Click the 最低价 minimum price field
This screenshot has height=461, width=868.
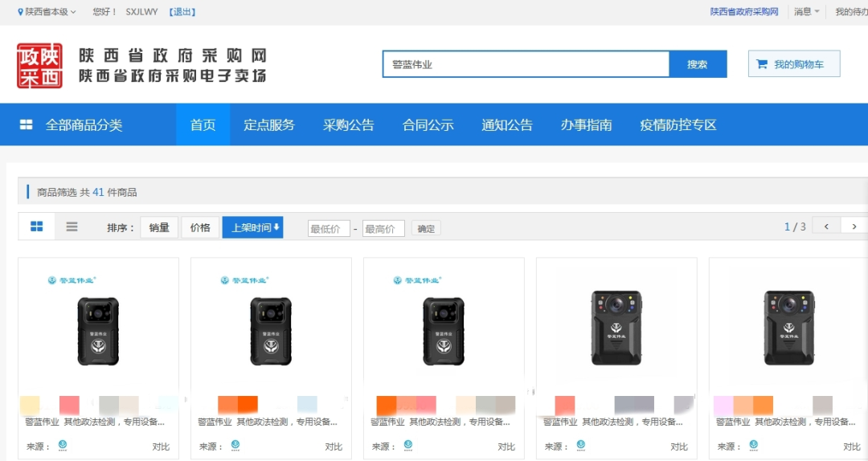(329, 229)
